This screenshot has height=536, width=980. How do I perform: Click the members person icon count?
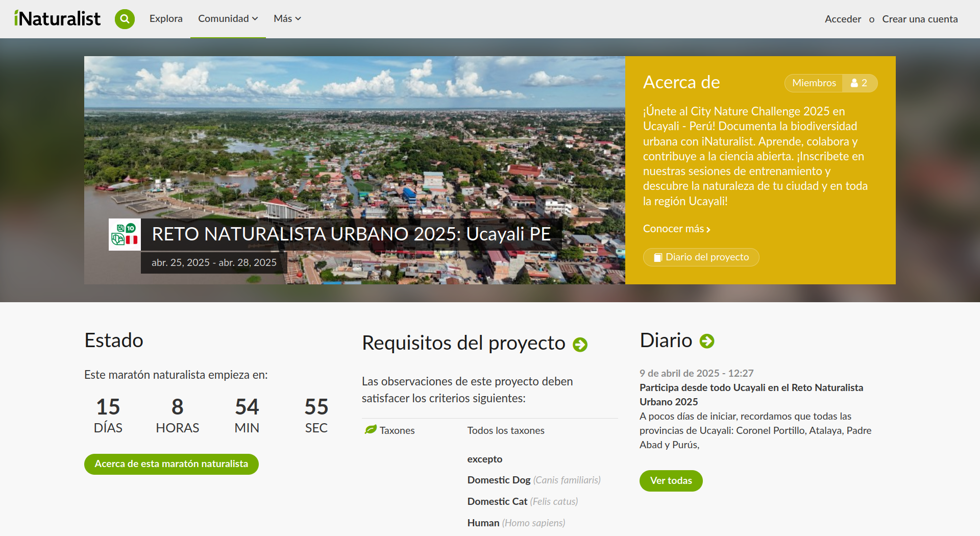point(859,83)
